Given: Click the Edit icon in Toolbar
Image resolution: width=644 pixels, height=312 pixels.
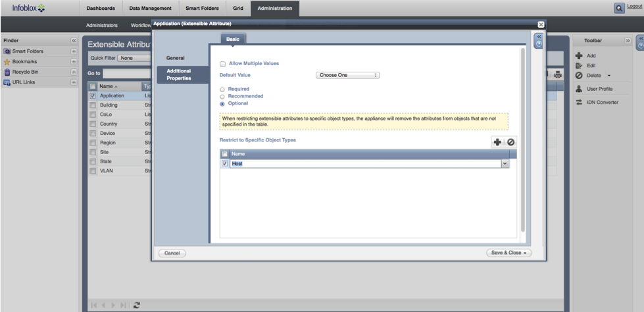Looking at the screenshot, I should pyautogui.click(x=579, y=66).
